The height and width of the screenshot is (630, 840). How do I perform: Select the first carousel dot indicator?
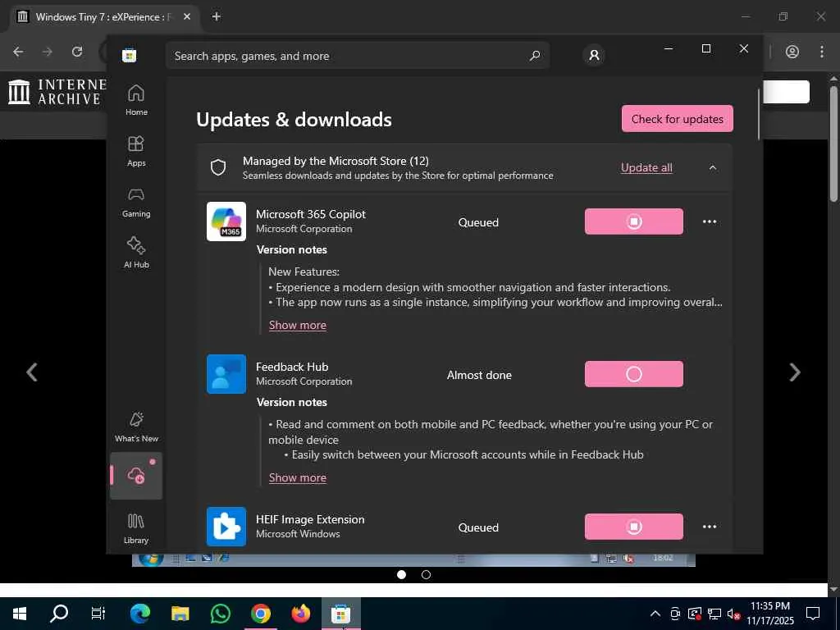coord(401,575)
